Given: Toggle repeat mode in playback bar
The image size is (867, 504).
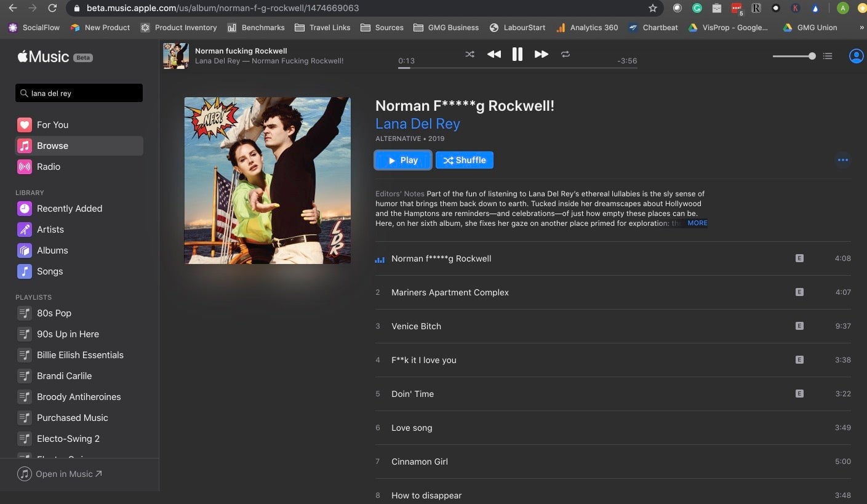Looking at the screenshot, I should (x=565, y=54).
